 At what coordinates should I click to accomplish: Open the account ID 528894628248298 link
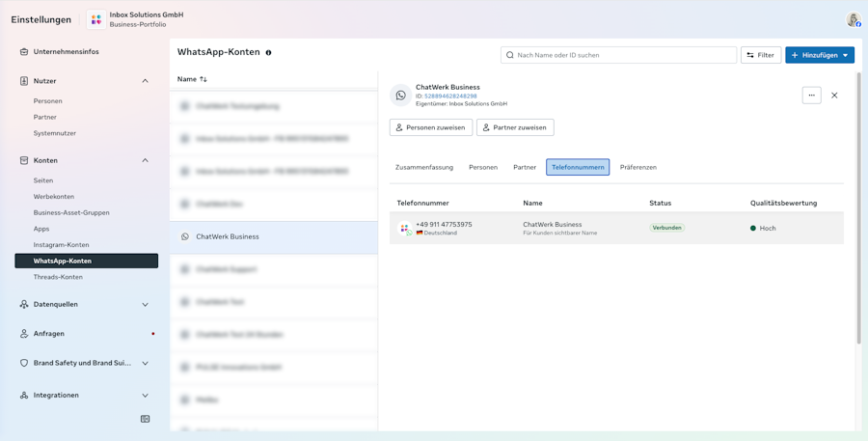pos(450,96)
